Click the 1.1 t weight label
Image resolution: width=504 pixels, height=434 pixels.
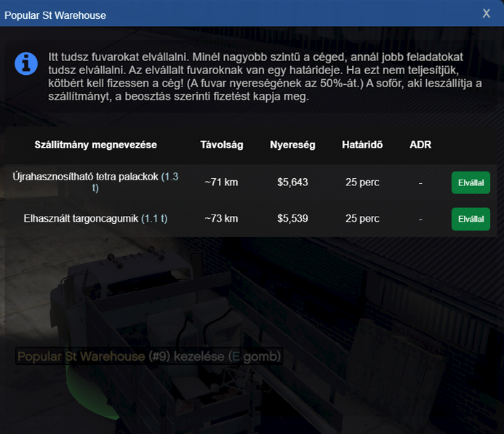[x=154, y=218]
